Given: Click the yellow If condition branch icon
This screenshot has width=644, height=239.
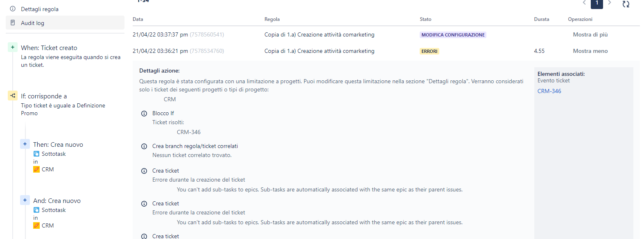Looking at the screenshot, I should click(x=13, y=96).
